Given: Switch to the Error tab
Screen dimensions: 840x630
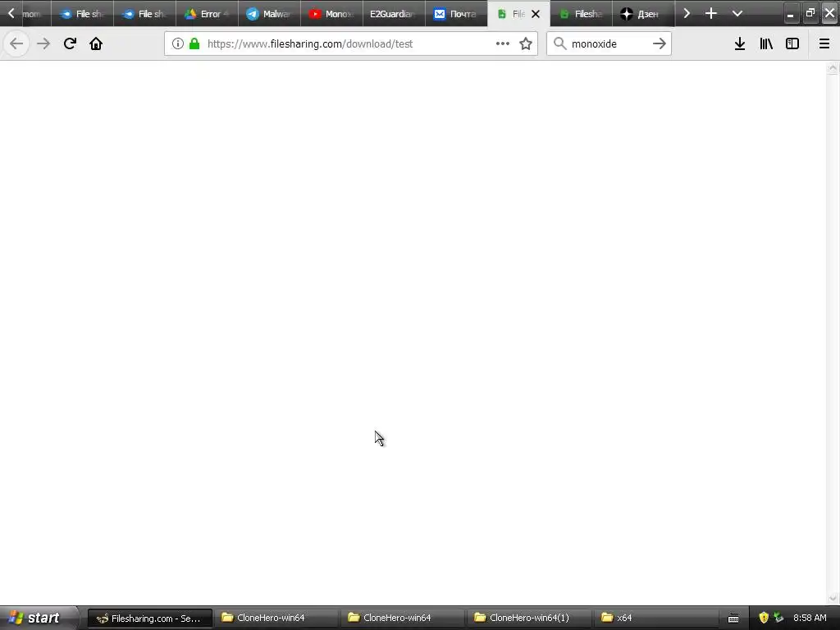Looking at the screenshot, I should click(206, 14).
